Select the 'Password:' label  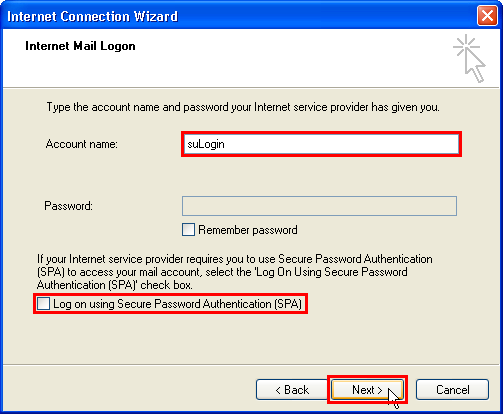pos(69,206)
